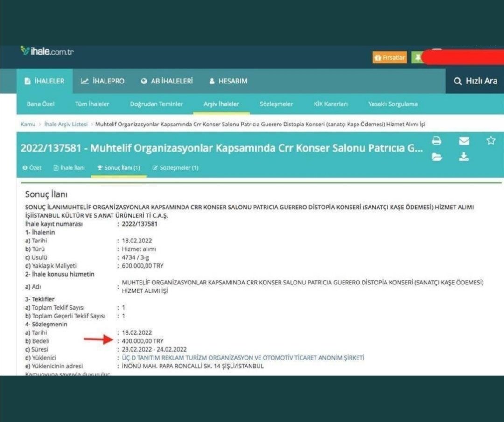Click the open folder icon
The height and width of the screenshot is (422, 504).
(x=436, y=157)
